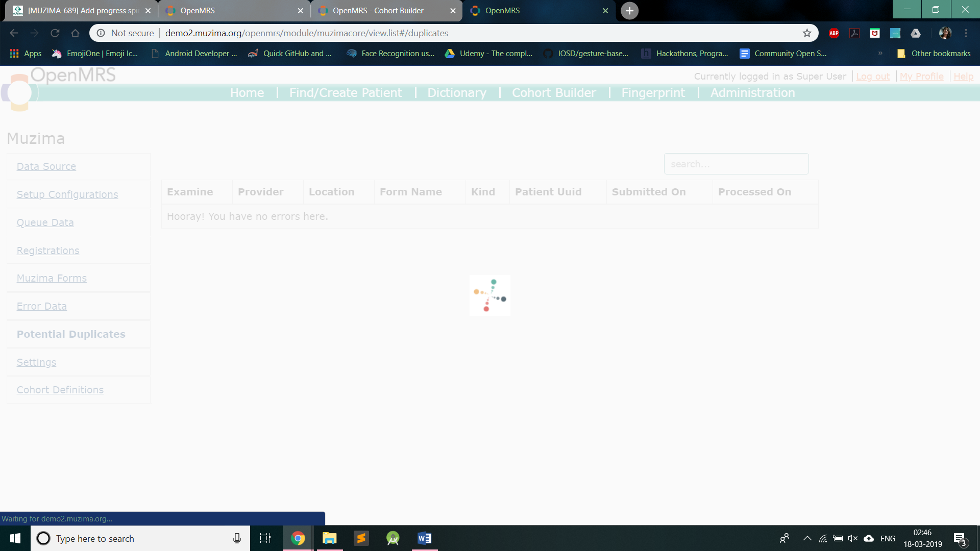This screenshot has height=551, width=980.
Task: Open Task View in the taskbar
Action: (x=265, y=538)
